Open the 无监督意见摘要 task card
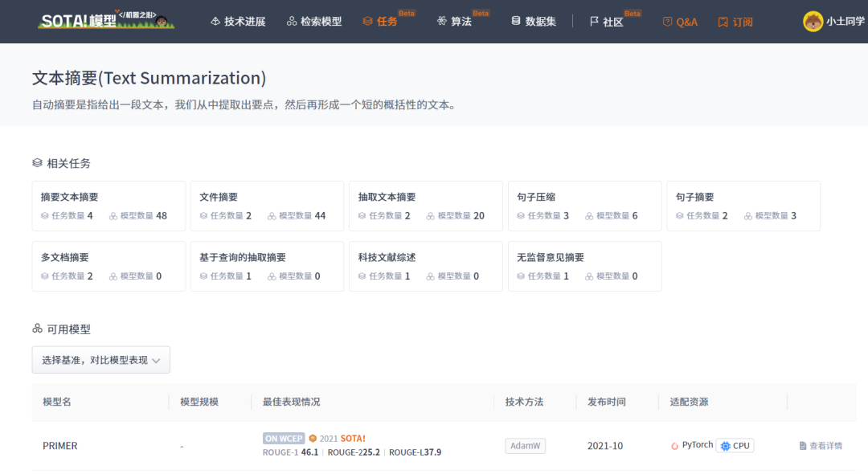Image resolution: width=868 pixels, height=474 pixels. point(584,266)
